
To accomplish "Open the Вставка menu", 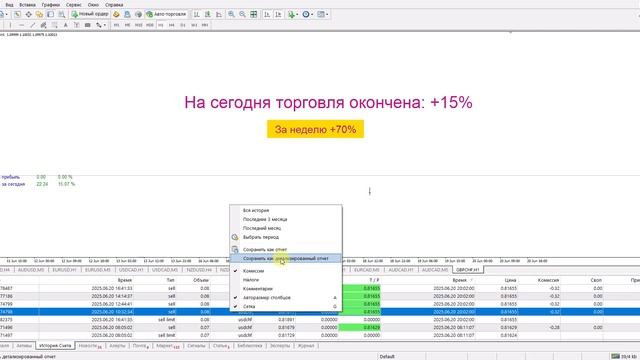I will tap(27, 5).
